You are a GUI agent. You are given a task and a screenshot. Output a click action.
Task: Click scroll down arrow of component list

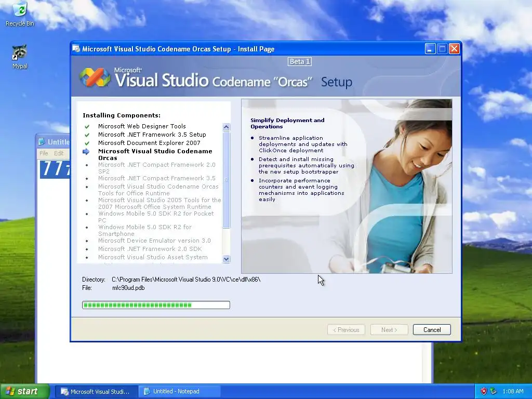pos(227,259)
